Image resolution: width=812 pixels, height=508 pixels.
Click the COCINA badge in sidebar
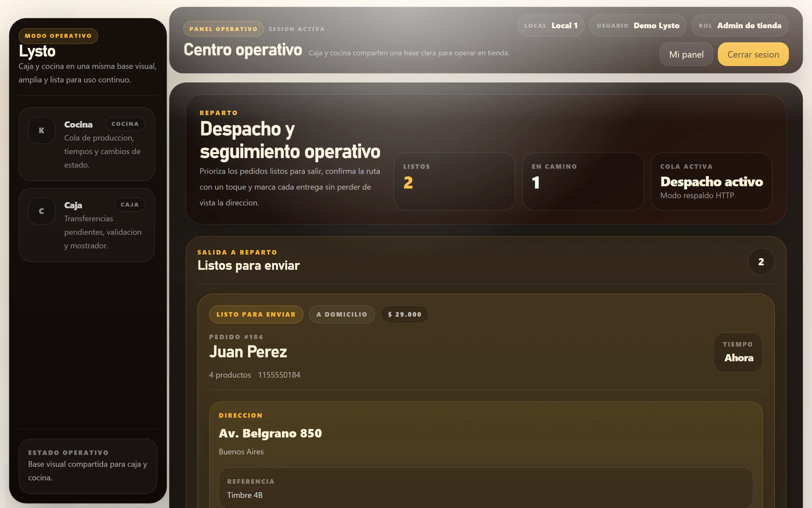tap(125, 124)
